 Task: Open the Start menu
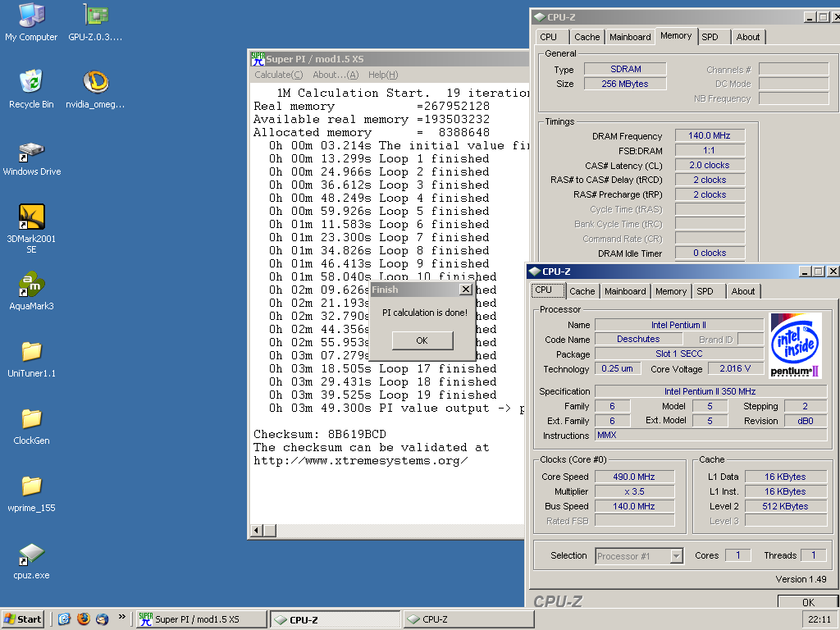[22, 619]
